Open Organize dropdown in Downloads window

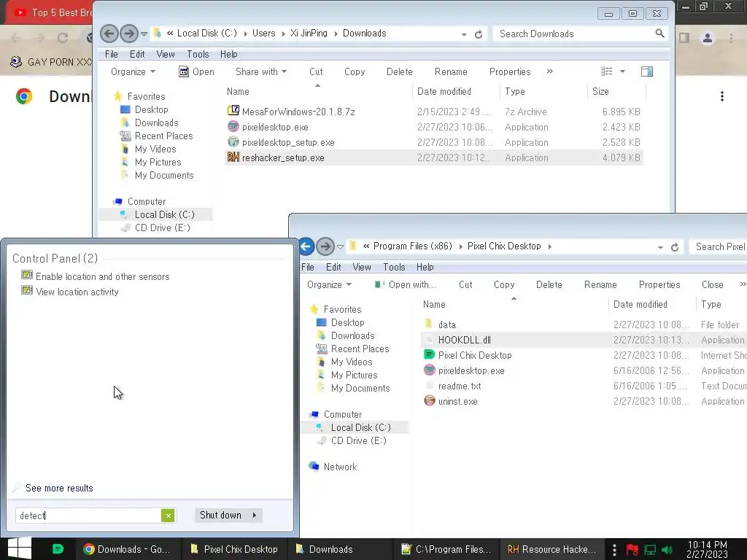(x=133, y=71)
